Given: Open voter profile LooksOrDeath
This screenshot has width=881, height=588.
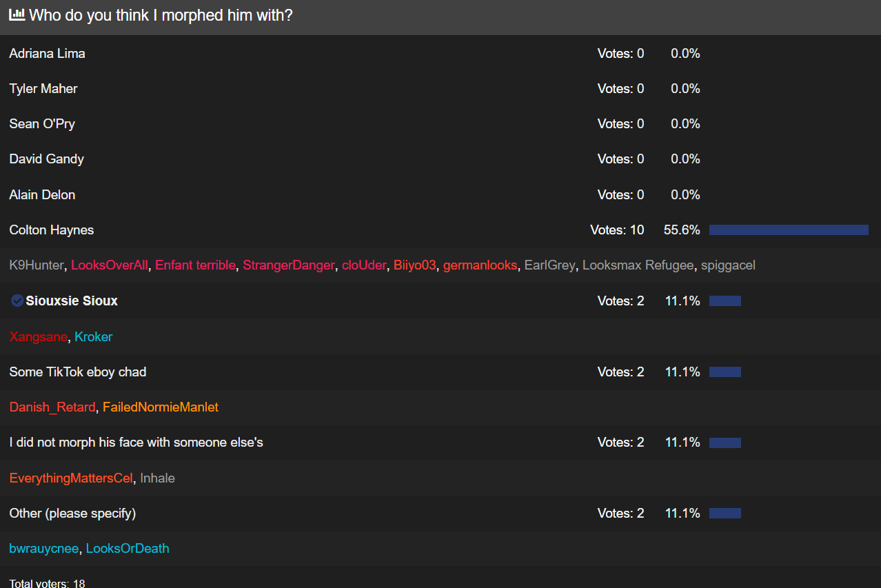Looking at the screenshot, I should (x=128, y=549).
